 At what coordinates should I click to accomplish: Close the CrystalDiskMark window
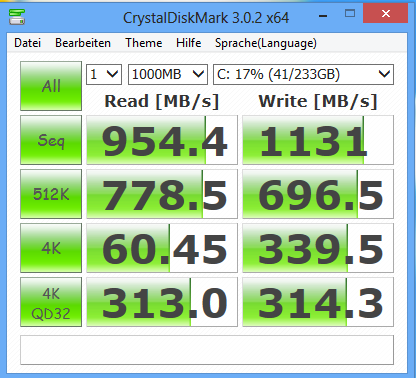[x=386, y=13]
